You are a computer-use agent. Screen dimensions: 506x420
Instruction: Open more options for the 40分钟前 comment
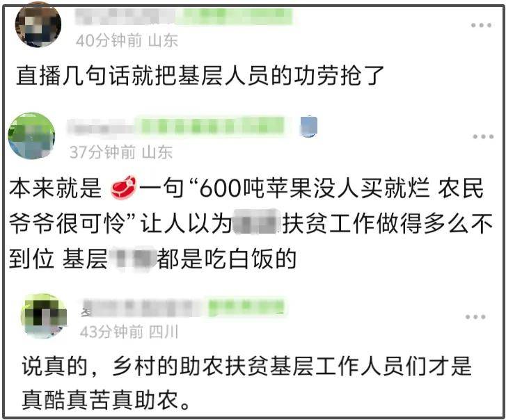(x=481, y=25)
